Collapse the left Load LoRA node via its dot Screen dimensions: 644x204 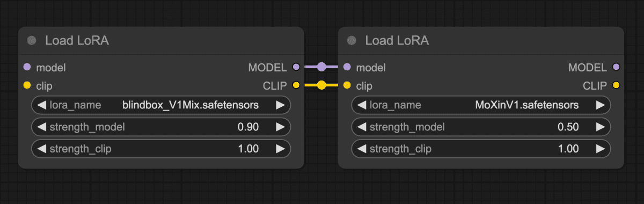click(x=32, y=41)
